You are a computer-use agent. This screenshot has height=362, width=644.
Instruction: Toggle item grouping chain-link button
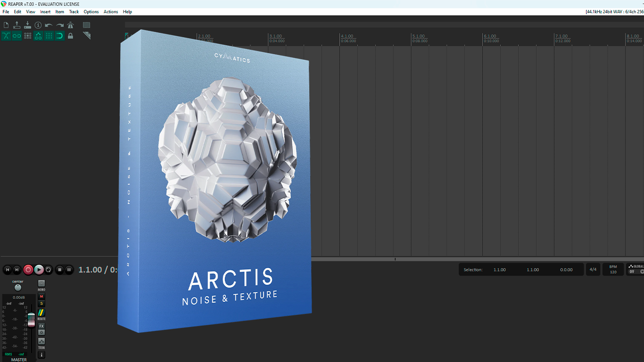tap(17, 36)
